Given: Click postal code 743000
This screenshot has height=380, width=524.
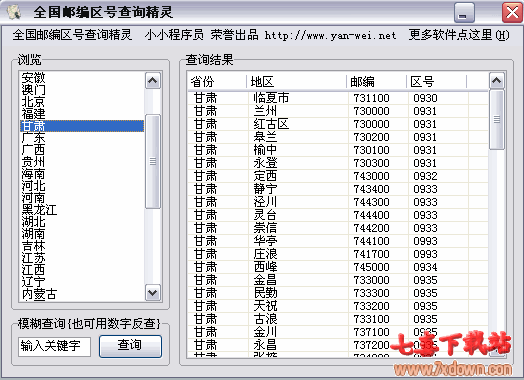Looking at the screenshot, I should pos(371,176).
